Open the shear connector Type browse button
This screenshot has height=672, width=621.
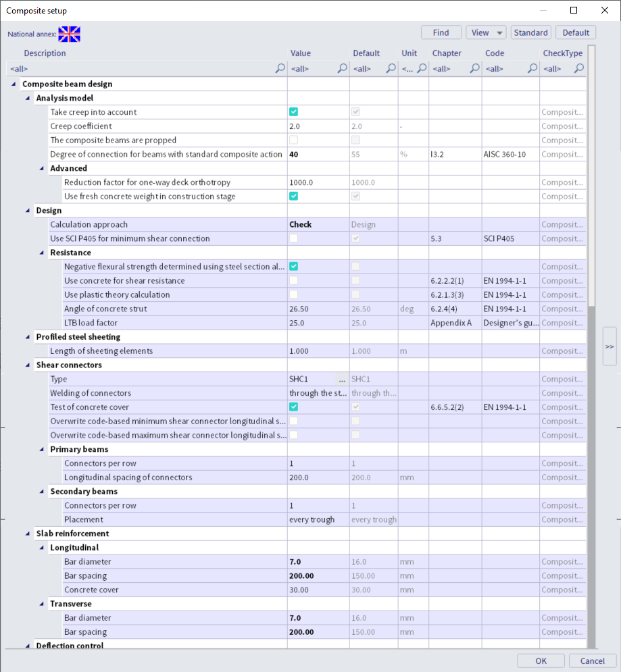coord(342,380)
